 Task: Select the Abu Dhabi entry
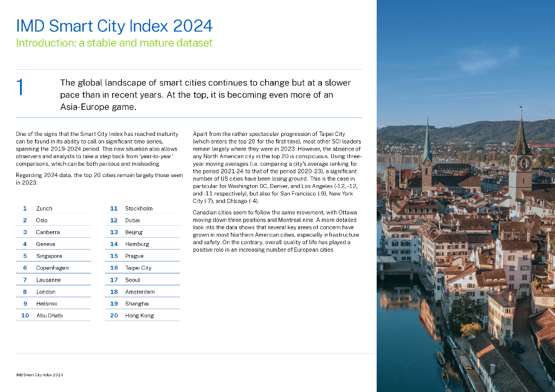tap(49, 316)
